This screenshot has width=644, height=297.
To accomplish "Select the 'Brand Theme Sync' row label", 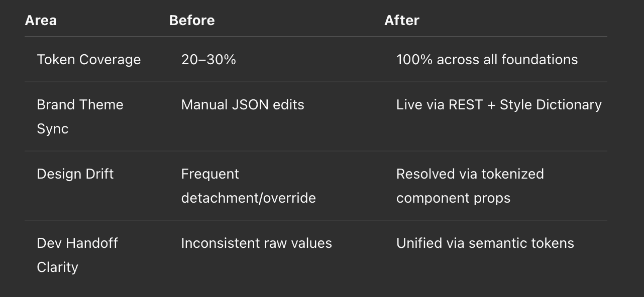I will 80,116.
